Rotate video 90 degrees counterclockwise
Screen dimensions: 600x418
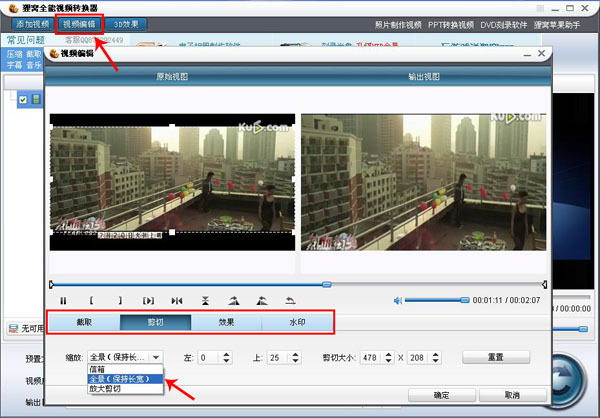pos(262,301)
